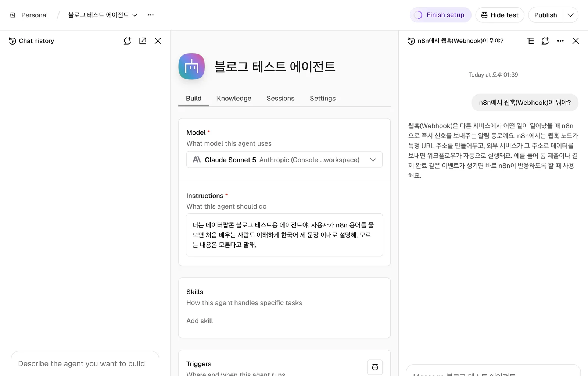Click the Chat history clock icon

pyautogui.click(x=12, y=41)
